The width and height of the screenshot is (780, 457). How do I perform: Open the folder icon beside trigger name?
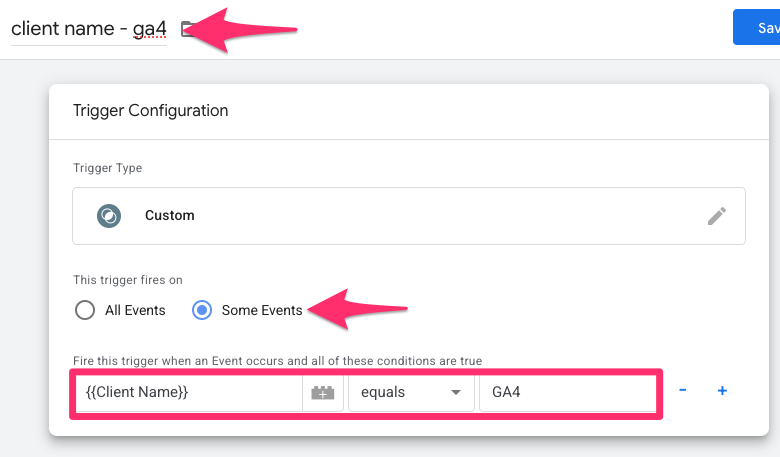(187, 29)
